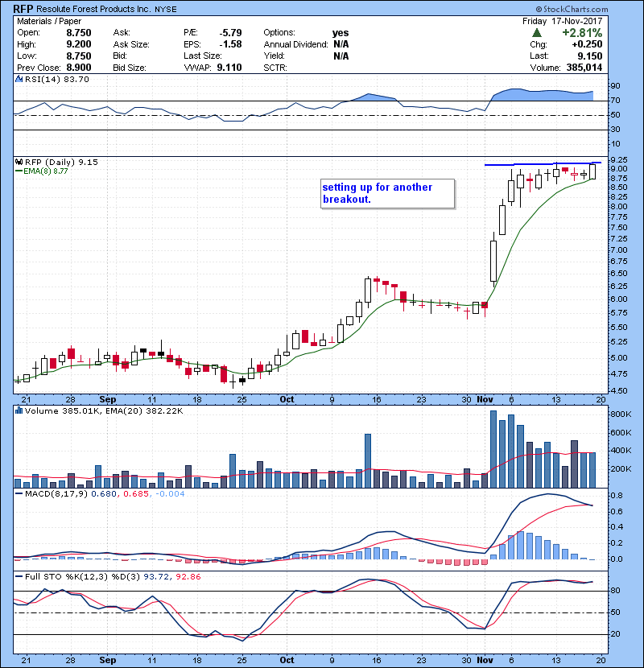This screenshot has width=644, height=668.
Task: Click the Oct label on bottom date axis
Action: (x=287, y=660)
